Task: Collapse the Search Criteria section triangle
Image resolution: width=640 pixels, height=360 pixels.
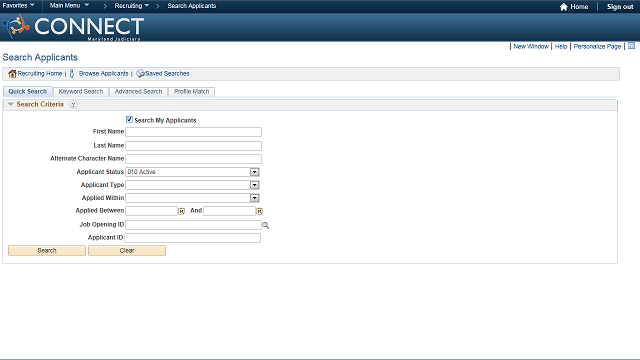Action: coord(11,104)
